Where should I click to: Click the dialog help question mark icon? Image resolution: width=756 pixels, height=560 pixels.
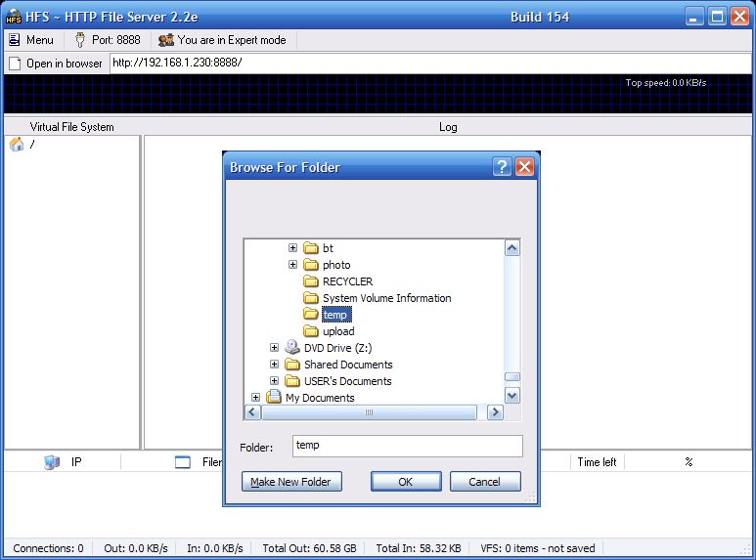[502, 167]
